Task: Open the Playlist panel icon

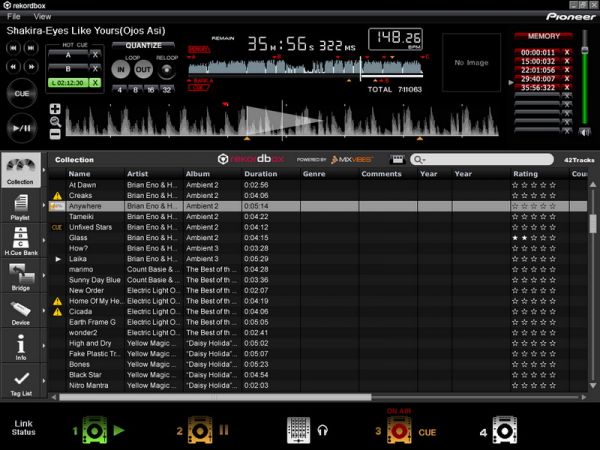Action: pos(21,207)
